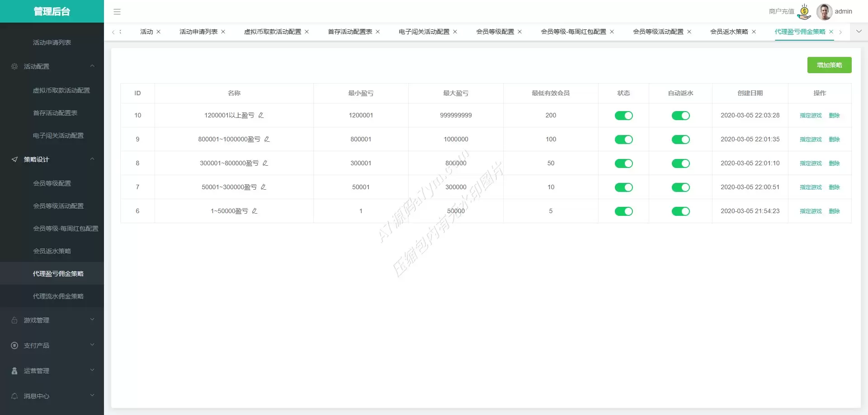
Task: Expand the 游戏管理 sidebar menu
Action: (x=52, y=320)
